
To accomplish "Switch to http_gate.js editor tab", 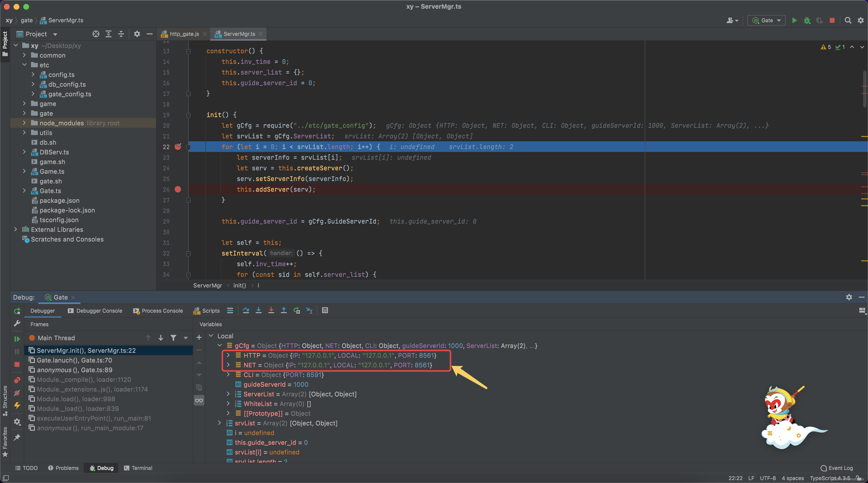I will (184, 34).
